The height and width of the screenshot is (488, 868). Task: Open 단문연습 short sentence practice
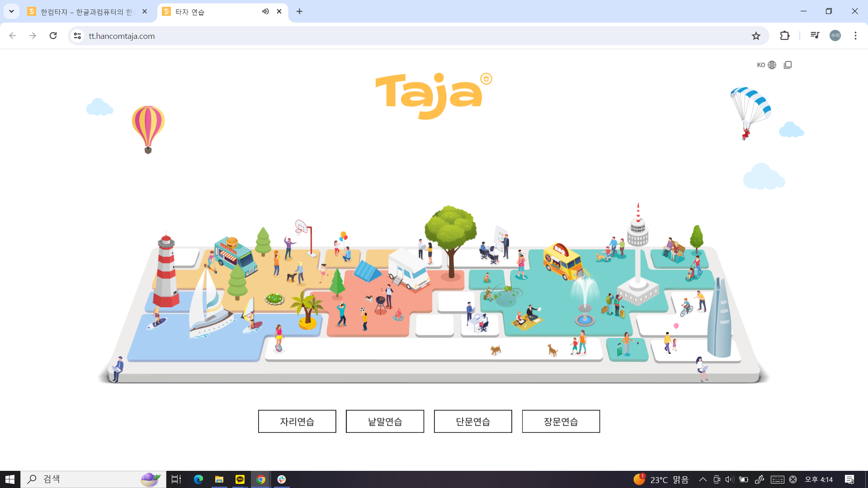coord(473,421)
